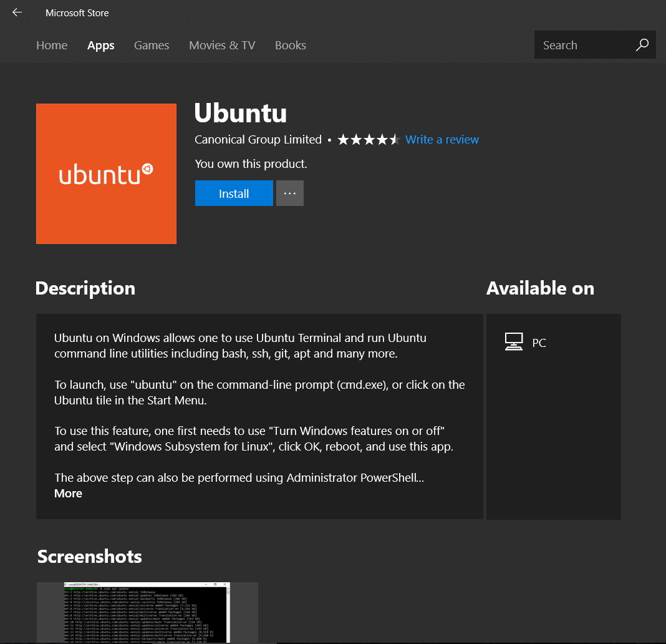The width and height of the screenshot is (666, 644).
Task: Click the Ubuntu app title
Action: [241, 113]
